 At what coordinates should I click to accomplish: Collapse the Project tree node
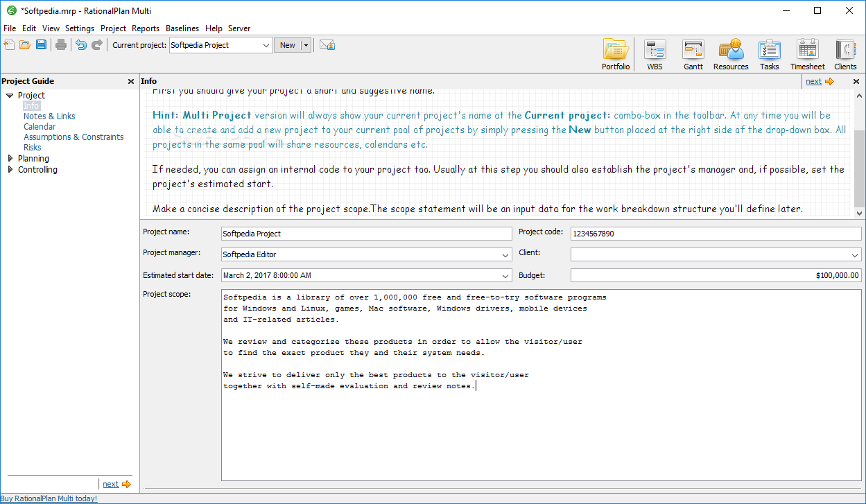[10, 96]
